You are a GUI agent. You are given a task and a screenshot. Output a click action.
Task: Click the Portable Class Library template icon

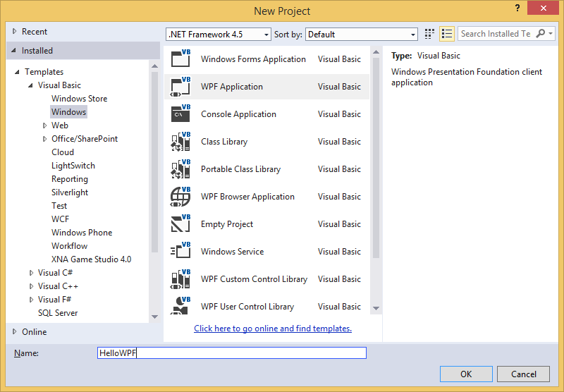coord(180,169)
